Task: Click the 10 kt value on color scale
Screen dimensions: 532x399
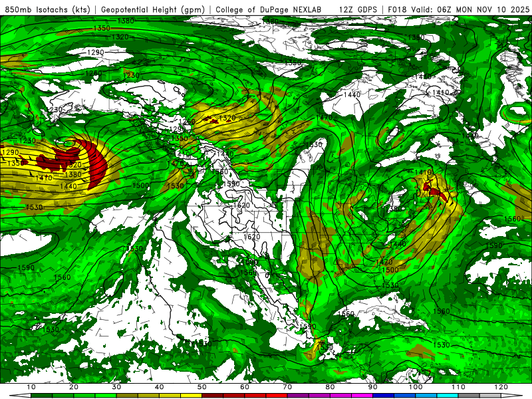Action: click(x=31, y=387)
